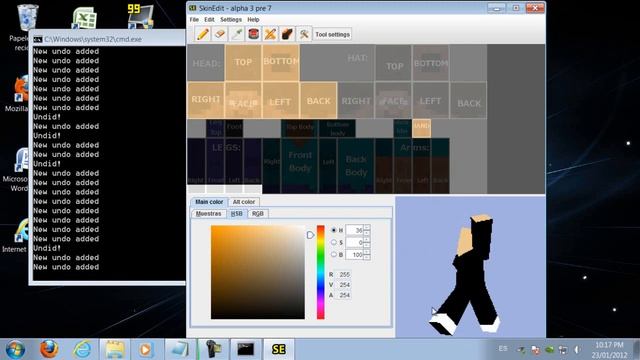This screenshot has width=640, height=360.
Task: Open Windows Media Player from taskbar
Action: [x=145, y=349]
